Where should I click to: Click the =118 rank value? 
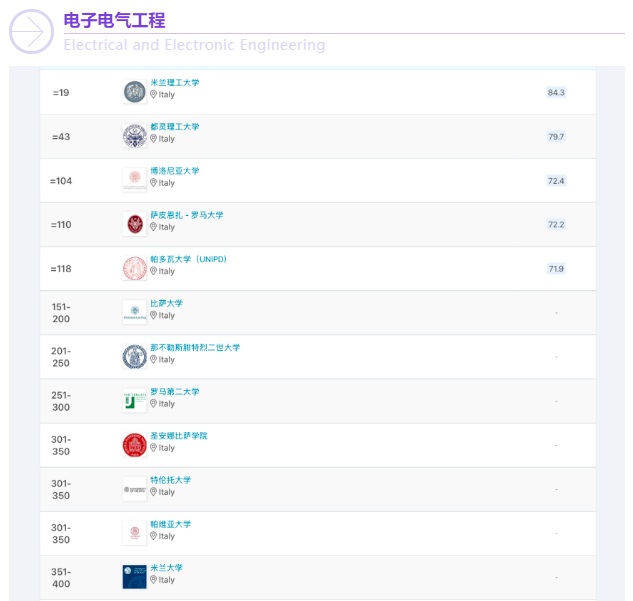(61, 269)
